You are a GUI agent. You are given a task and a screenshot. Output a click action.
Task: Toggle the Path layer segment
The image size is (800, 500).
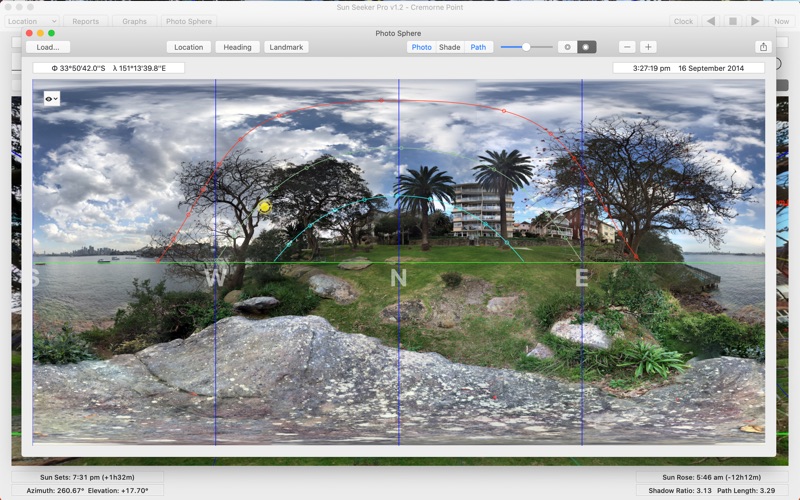pos(478,47)
